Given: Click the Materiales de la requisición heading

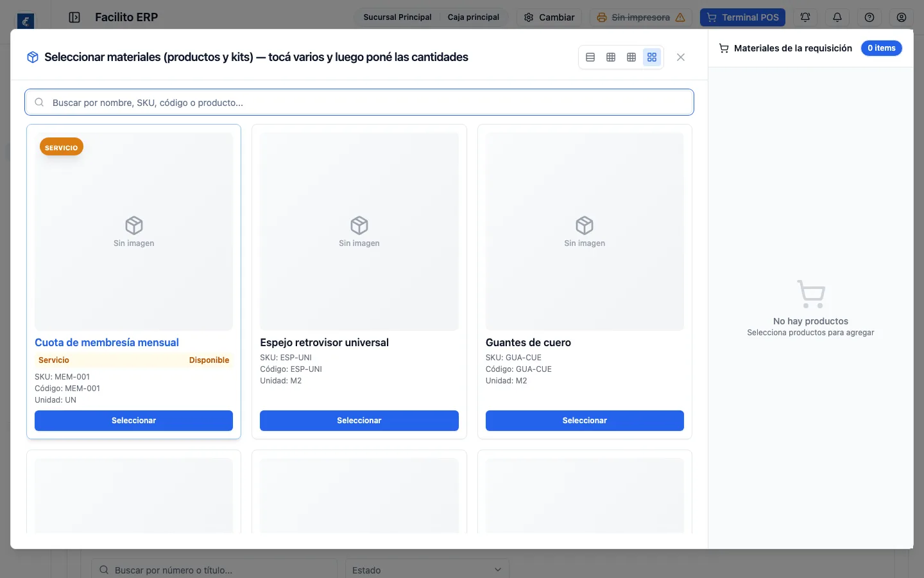Looking at the screenshot, I should click(793, 48).
